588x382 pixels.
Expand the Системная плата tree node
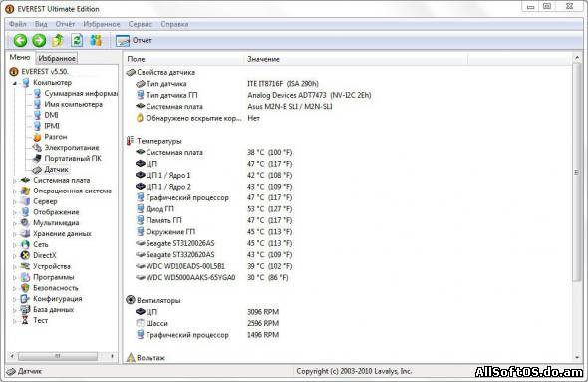pos(15,181)
